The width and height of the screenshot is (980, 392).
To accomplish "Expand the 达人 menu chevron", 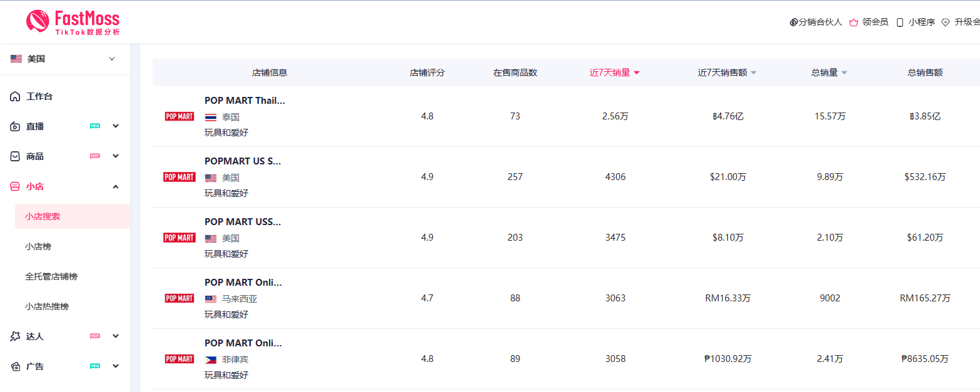I will click(116, 336).
